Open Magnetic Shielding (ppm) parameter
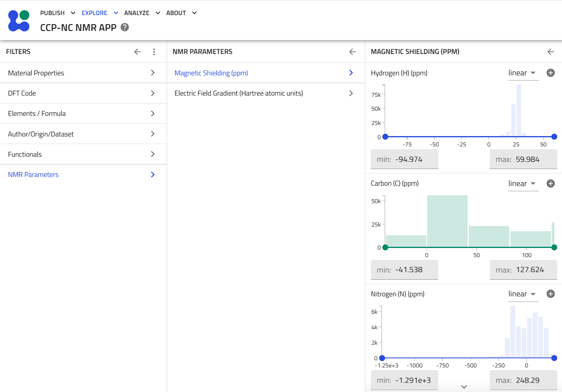Screen dimensions: 562x392 pos(266,73)
